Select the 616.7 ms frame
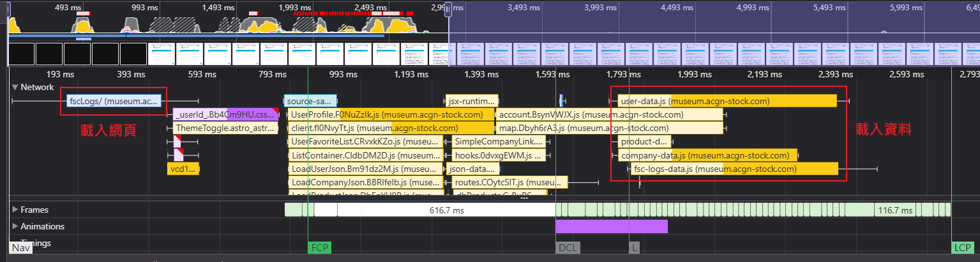Image resolution: width=980 pixels, height=262 pixels. pyautogui.click(x=446, y=210)
